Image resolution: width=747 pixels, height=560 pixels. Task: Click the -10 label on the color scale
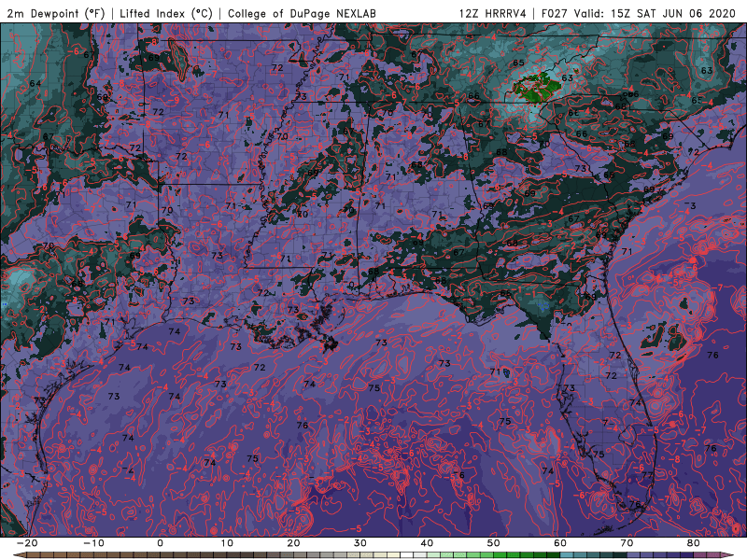[93, 543]
